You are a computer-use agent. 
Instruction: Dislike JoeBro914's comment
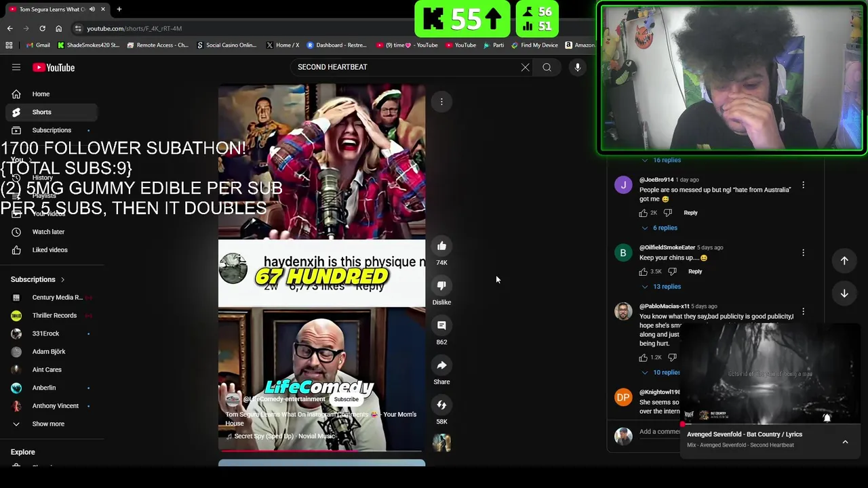[x=668, y=213]
